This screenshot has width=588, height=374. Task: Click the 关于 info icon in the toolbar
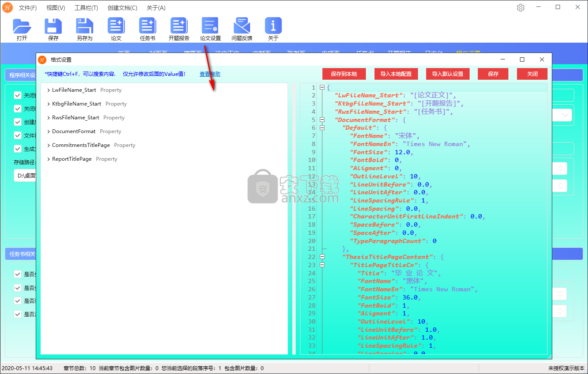point(273,26)
